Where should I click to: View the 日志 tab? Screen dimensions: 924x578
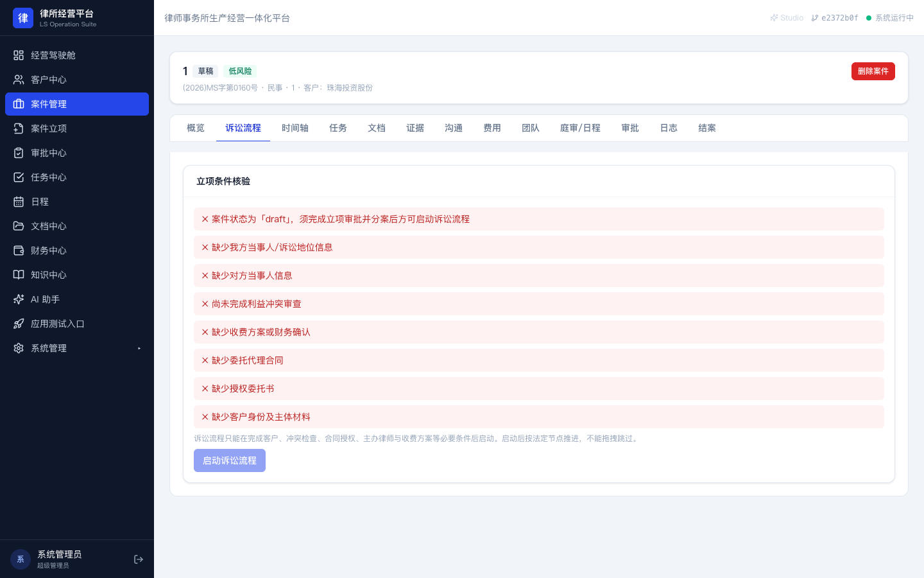(669, 128)
